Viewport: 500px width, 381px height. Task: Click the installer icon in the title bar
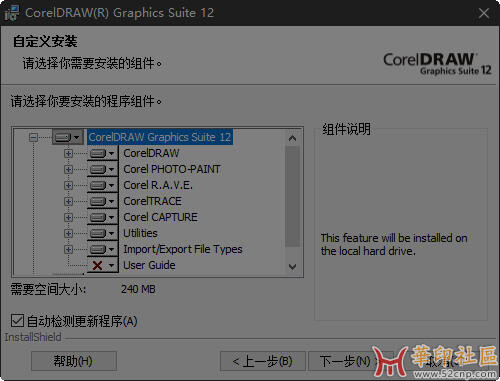click(12, 13)
